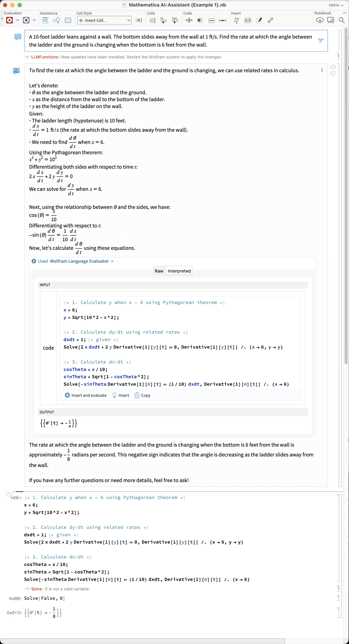Click the code alignment icon under Code
The width and height of the screenshot is (349, 644).
click(x=189, y=20)
